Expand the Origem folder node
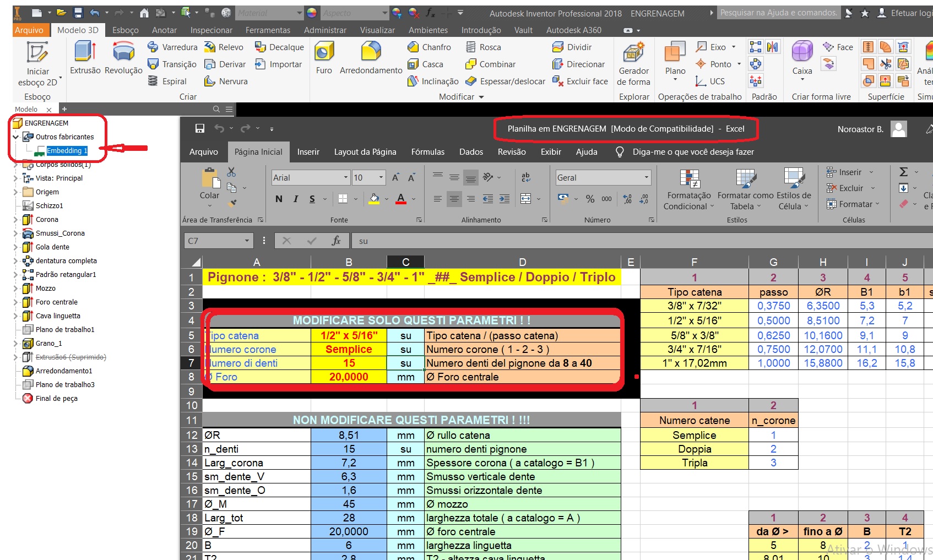The width and height of the screenshot is (933, 560). 15,192
